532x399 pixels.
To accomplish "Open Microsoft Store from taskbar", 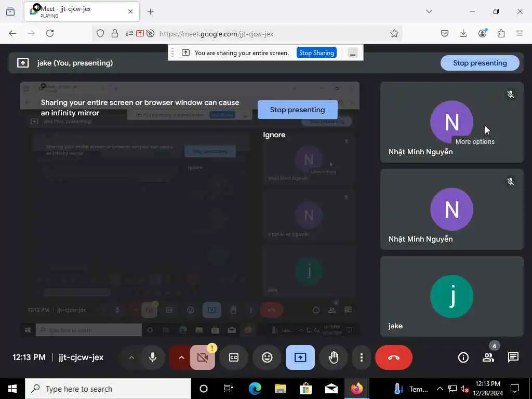I will pyautogui.click(x=305, y=389).
